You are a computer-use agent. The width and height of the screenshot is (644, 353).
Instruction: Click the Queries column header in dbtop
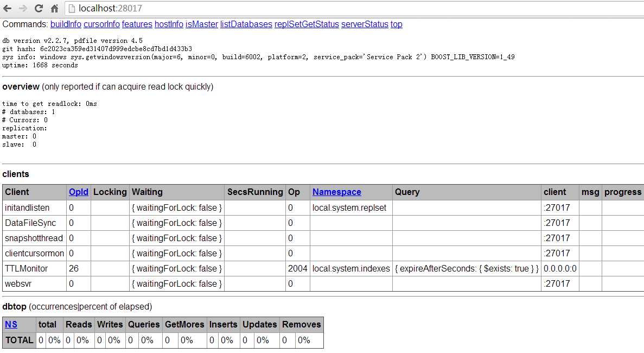pyautogui.click(x=144, y=324)
